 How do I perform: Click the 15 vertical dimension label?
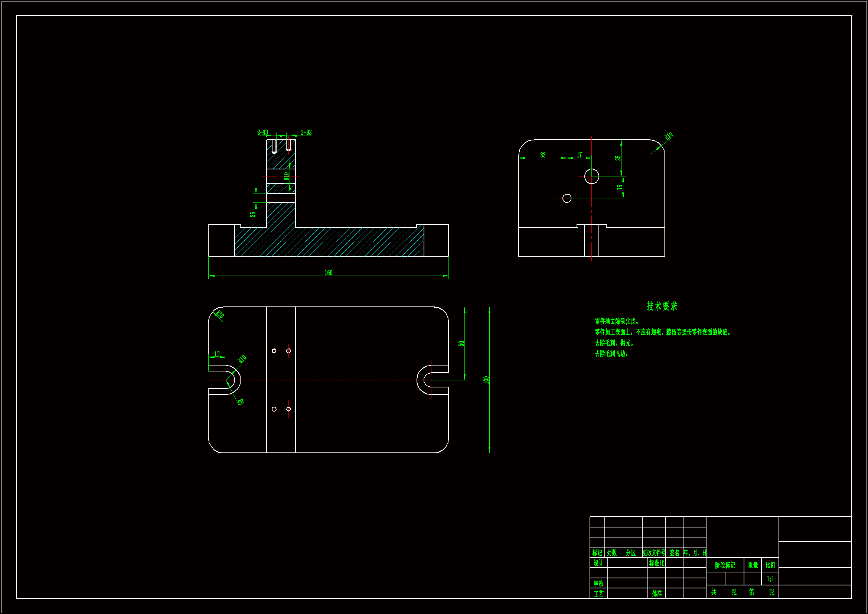(x=620, y=187)
